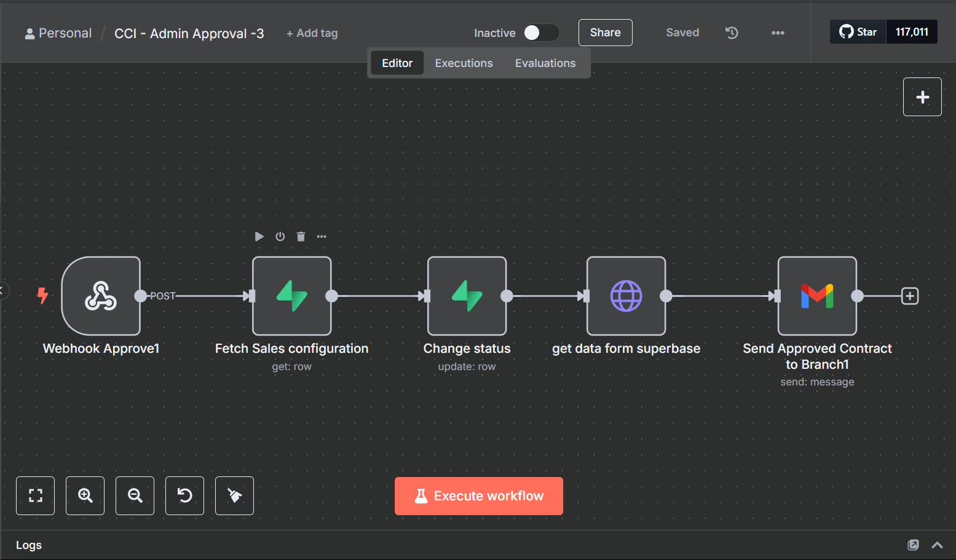Select the Gmail Send Approved Contract node

tap(817, 296)
